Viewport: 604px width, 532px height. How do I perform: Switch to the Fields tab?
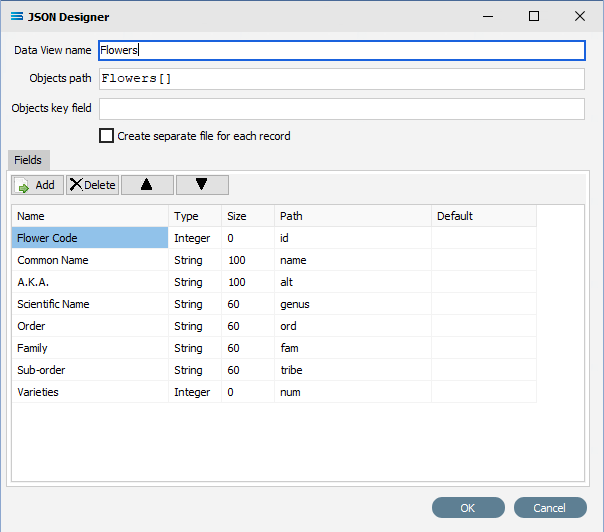pos(29,160)
